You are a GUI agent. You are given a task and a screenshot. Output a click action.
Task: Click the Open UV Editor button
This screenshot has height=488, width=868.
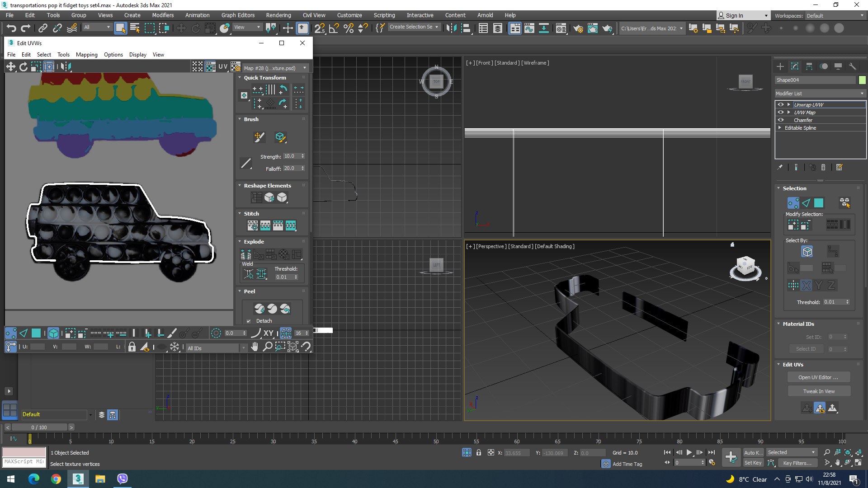[x=818, y=377]
